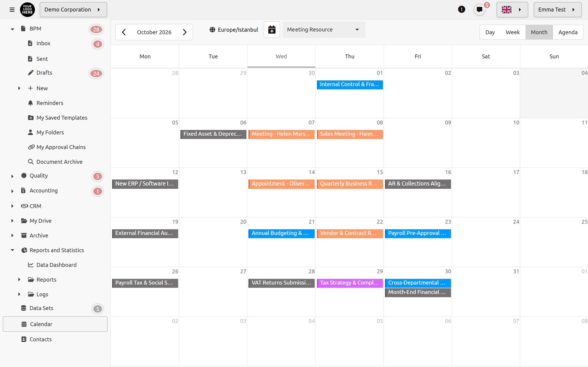This screenshot has width=588, height=367.
Task: Open the hamburger menu icon
Action: tap(12, 10)
